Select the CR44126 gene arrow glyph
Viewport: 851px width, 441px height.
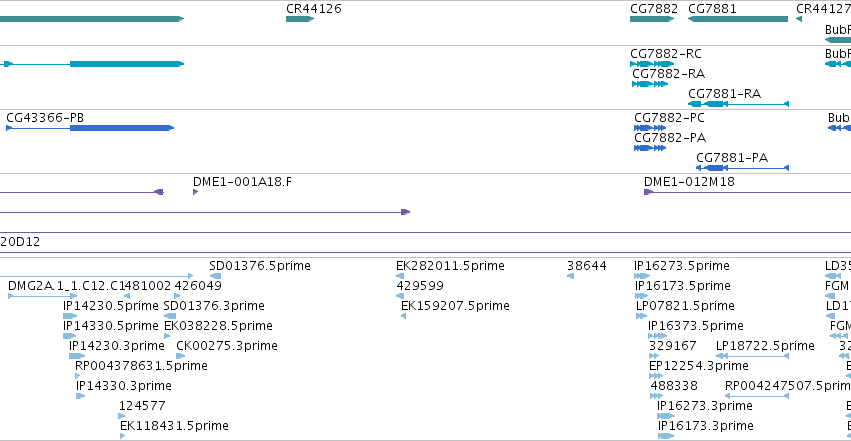tap(300, 19)
